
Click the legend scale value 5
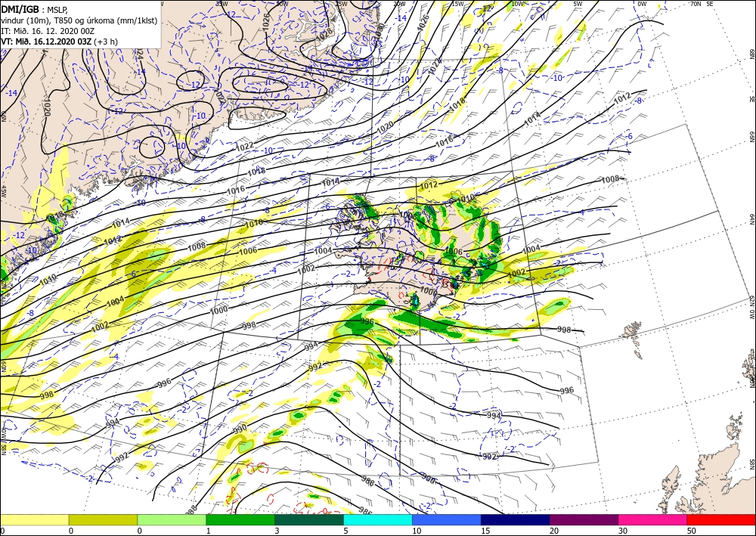tap(345, 531)
